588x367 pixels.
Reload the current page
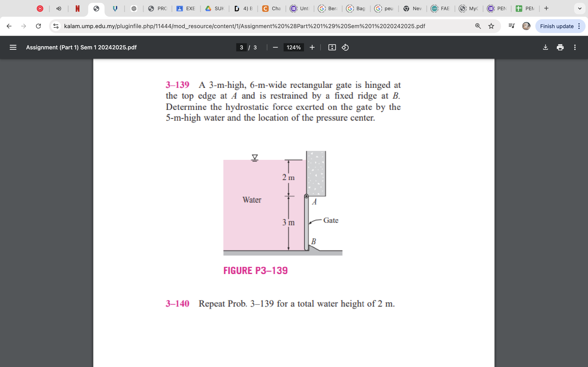coord(38,26)
